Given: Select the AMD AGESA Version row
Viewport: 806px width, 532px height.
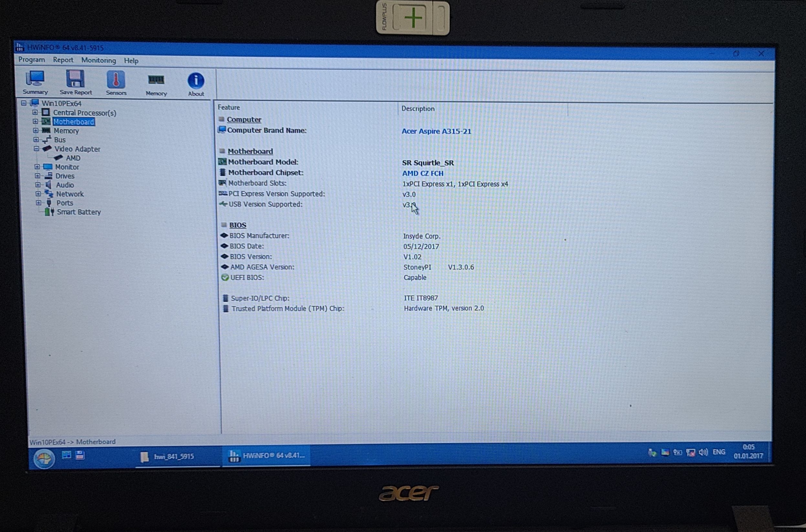Looking at the screenshot, I should 347,267.
